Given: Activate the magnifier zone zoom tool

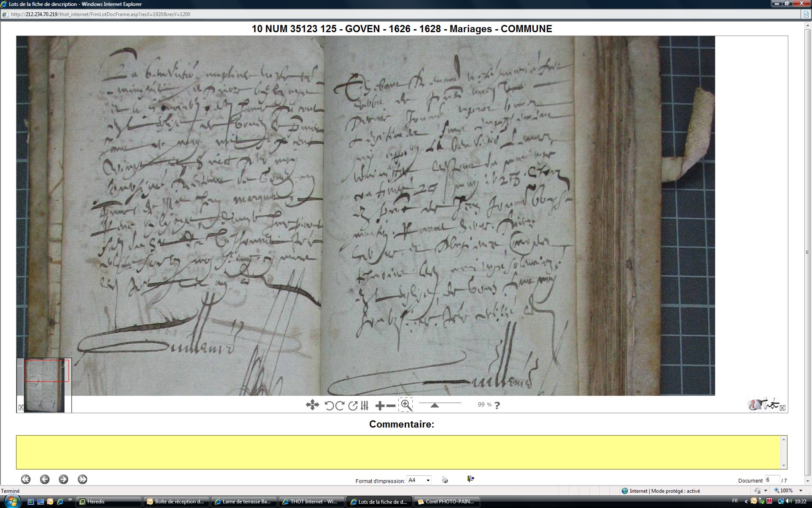Looking at the screenshot, I should pos(406,405).
